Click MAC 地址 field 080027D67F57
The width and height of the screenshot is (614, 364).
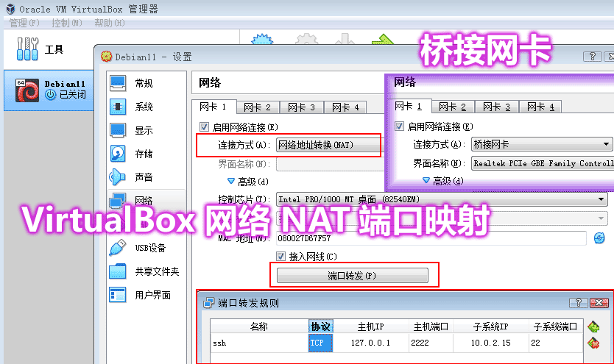point(431,238)
